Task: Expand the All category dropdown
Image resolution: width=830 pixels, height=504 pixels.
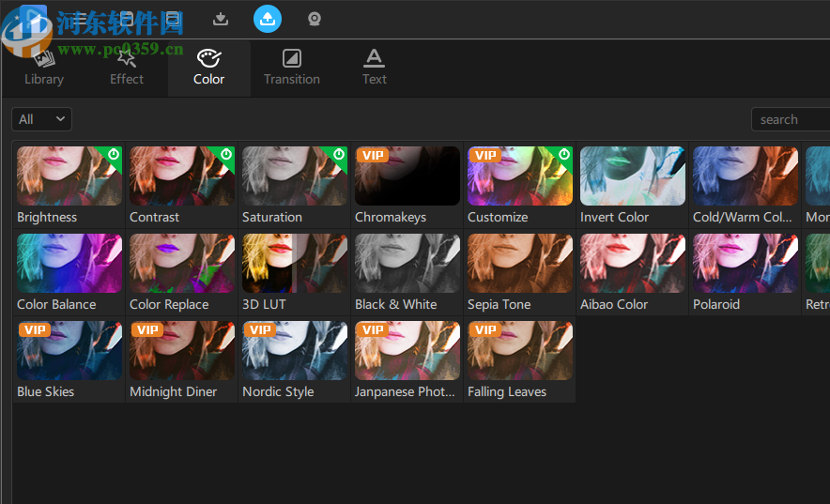Action: coord(41,119)
